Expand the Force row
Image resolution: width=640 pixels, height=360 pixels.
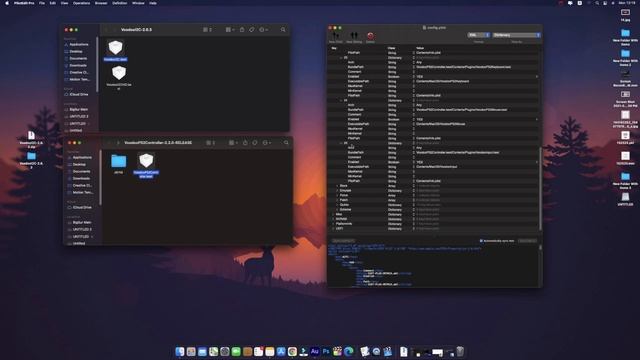click(337, 195)
